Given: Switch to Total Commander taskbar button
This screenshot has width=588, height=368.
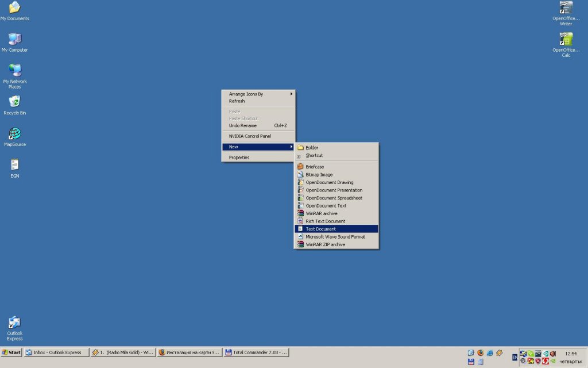Looking at the screenshot, I should [x=256, y=352].
